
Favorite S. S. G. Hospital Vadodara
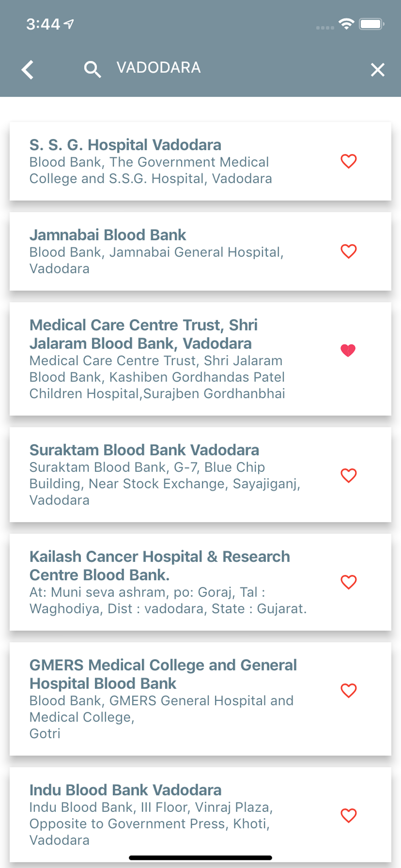(x=348, y=161)
